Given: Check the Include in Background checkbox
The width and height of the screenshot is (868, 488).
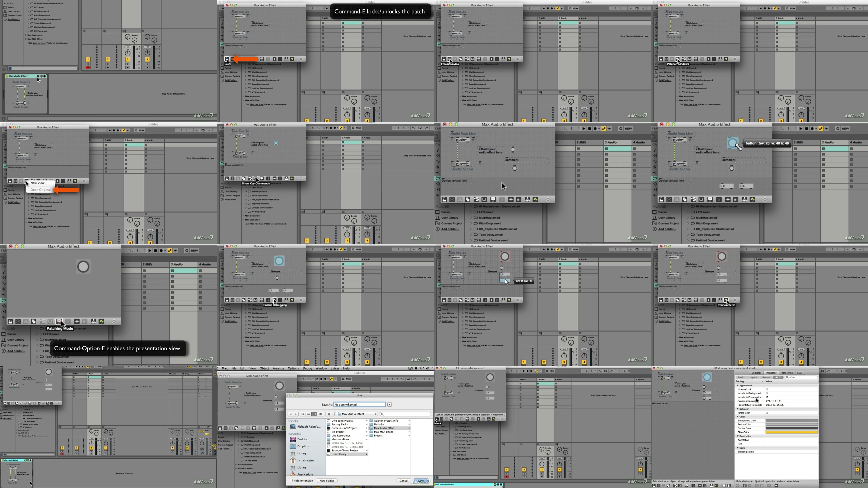Looking at the screenshot, I should 767,393.
